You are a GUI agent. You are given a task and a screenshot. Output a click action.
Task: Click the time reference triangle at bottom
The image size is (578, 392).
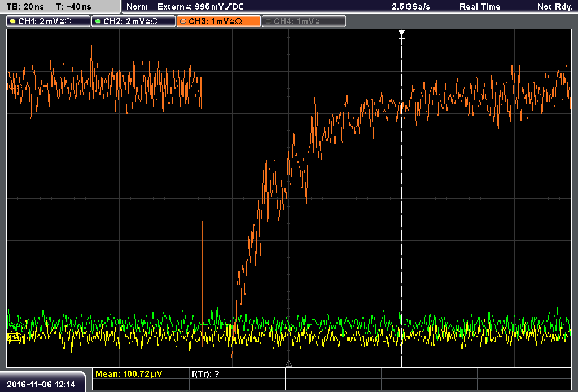[288, 364]
